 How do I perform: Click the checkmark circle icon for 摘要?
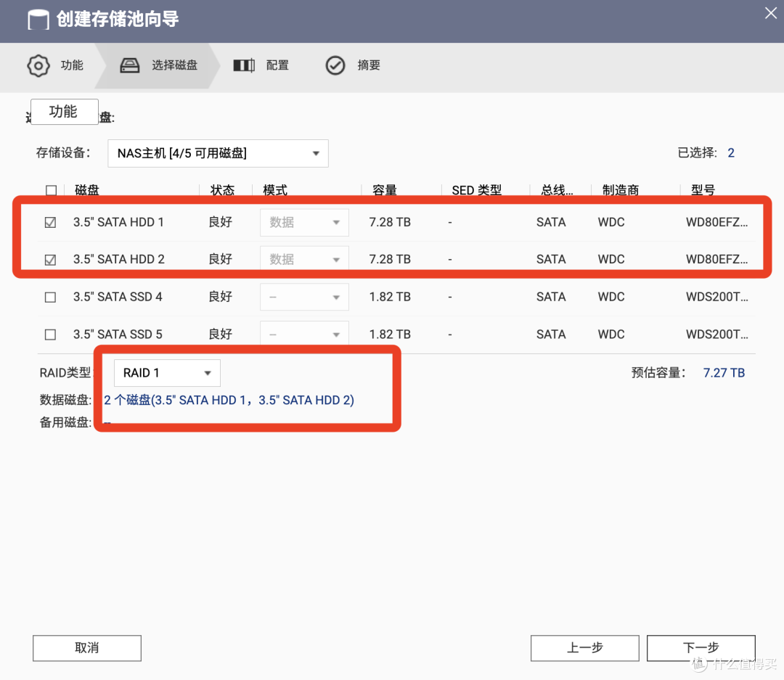click(x=335, y=65)
